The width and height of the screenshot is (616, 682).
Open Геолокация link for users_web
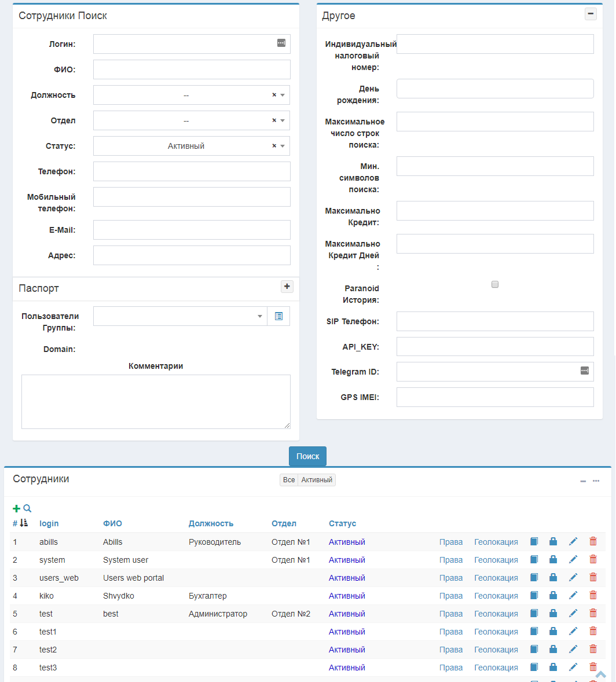pyautogui.click(x=496, y=578)
